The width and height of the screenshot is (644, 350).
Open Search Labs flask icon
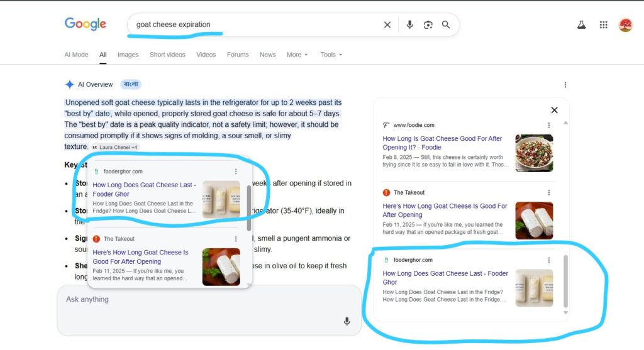[581, 25]
